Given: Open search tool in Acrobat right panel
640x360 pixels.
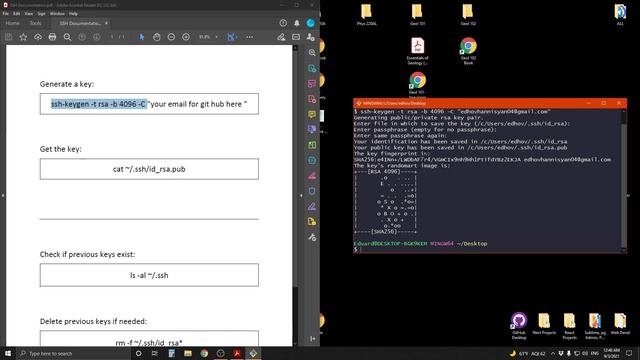Looking at the screenshot, I should (x=312, y=53).
